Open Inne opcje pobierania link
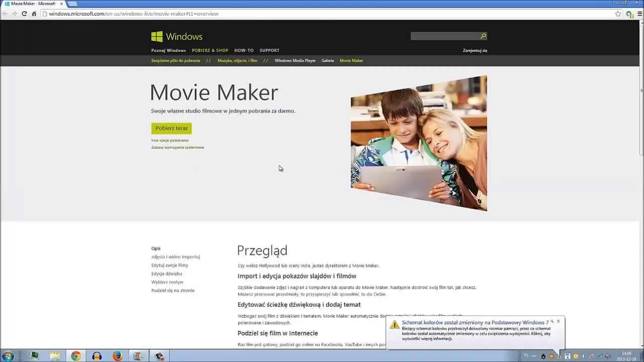 pyautogui.click(x=170, y=140)
